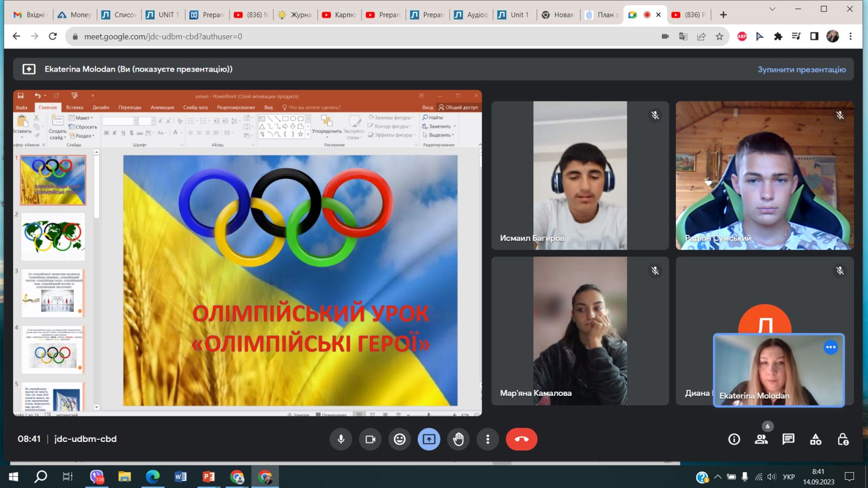Click Слайд-шоу tab in shared PowerPoint
Viewport: 868px width, 488px height.
196,107
